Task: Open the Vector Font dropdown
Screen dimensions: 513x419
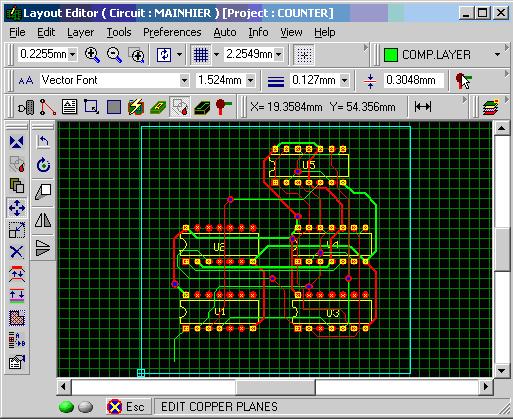Action: point(184,80)
